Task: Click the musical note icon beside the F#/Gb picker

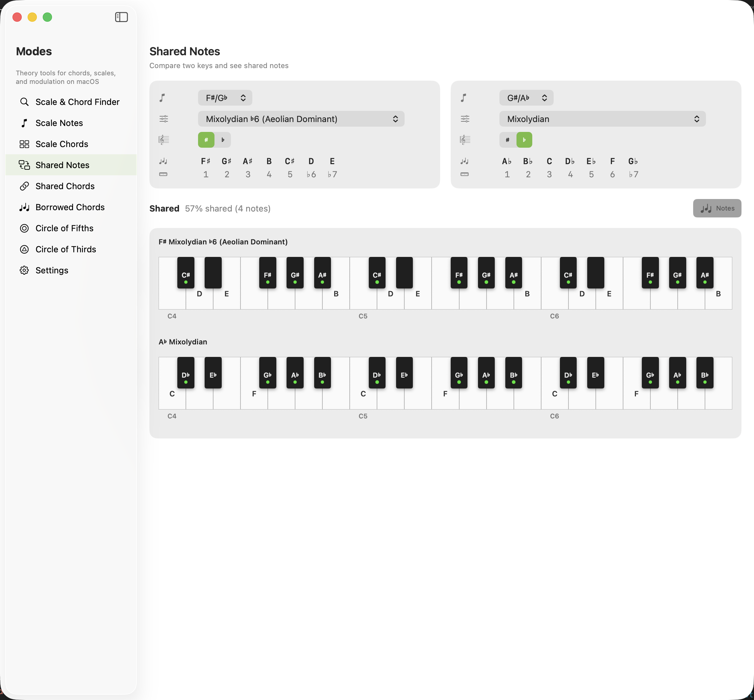Action: pyautogui.click(x=163, y=98)
